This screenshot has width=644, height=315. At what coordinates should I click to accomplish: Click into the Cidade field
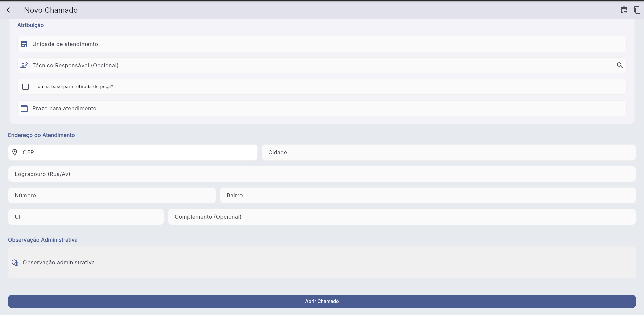448,152
